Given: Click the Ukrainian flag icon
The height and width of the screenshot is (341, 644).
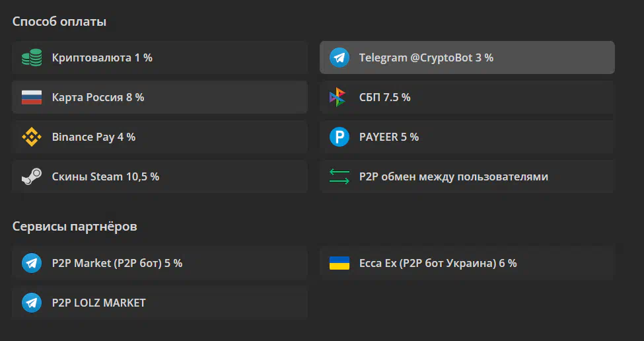Looking at the screenshot, I should (x=340, y=263).
